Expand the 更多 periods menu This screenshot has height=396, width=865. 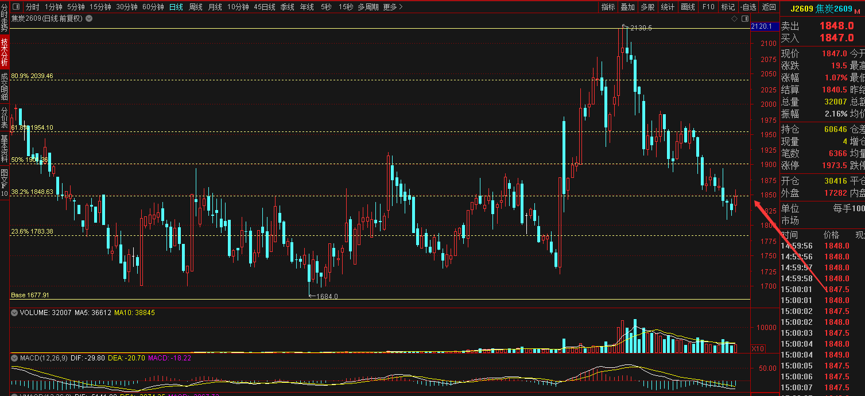pyautogui.click(x=392, y=7)
